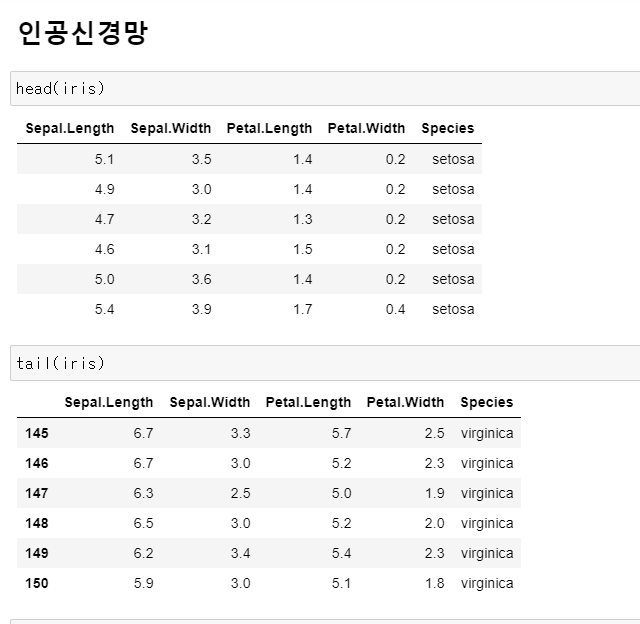640x624 pixels.
Task: Click Sepal.Width 3.4 in row 149
Action: point(240,553)
